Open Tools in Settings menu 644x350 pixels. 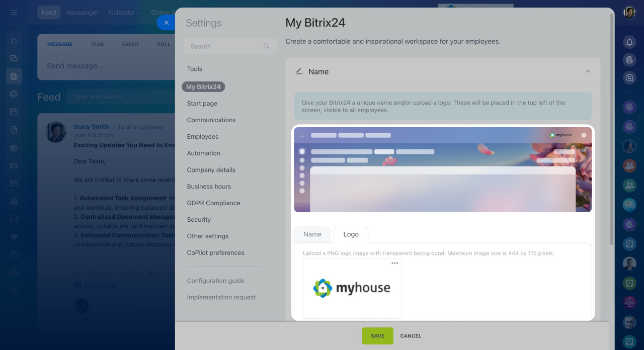pos(195,69)
